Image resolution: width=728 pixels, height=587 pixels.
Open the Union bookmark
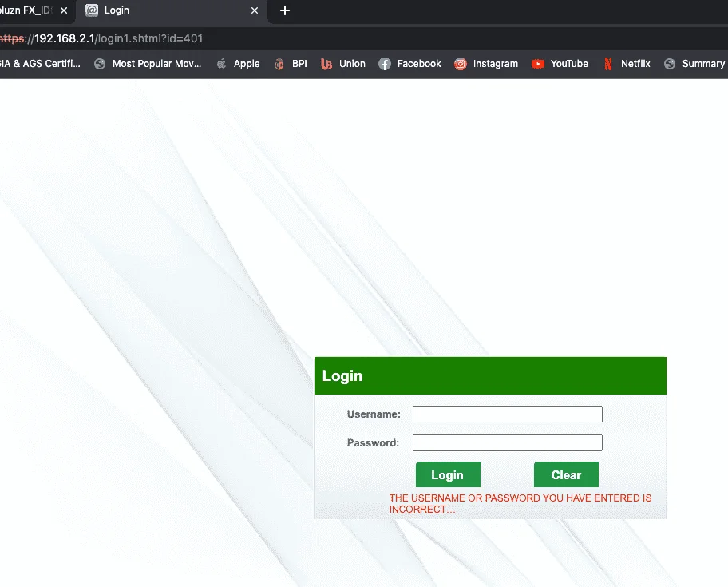(343, 64)
